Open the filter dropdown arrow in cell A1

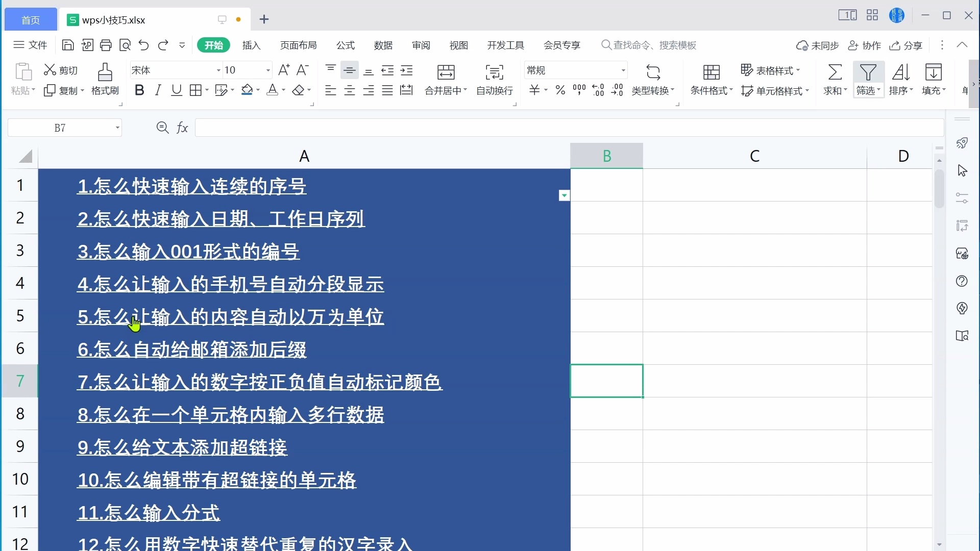click(x=564, y=195)
